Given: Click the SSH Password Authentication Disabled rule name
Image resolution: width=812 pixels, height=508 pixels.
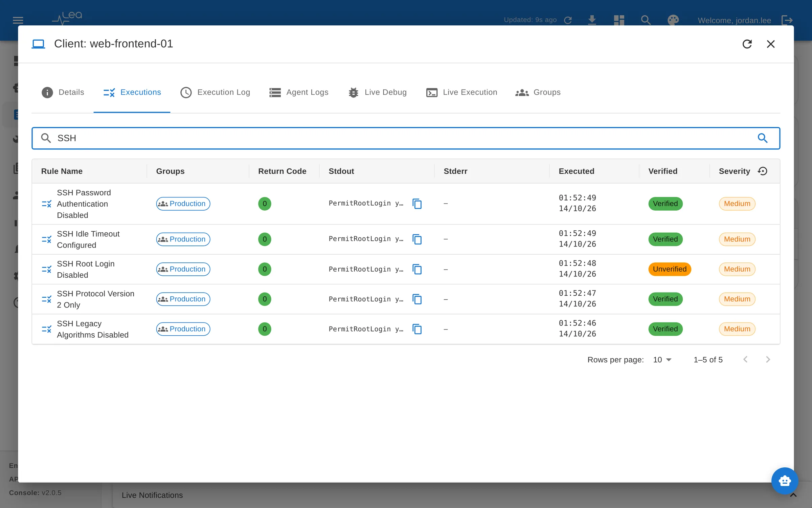Looking at the screenshot, I should click(84, 204).
